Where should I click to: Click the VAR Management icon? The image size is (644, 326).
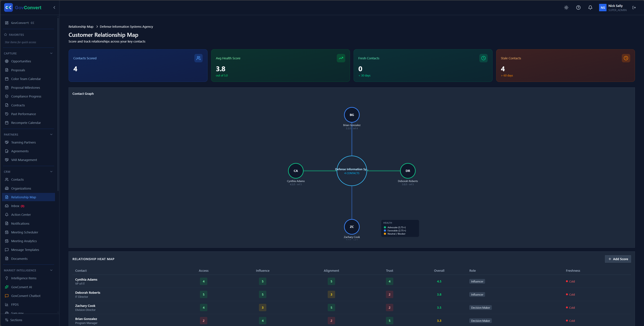point(7,160)
